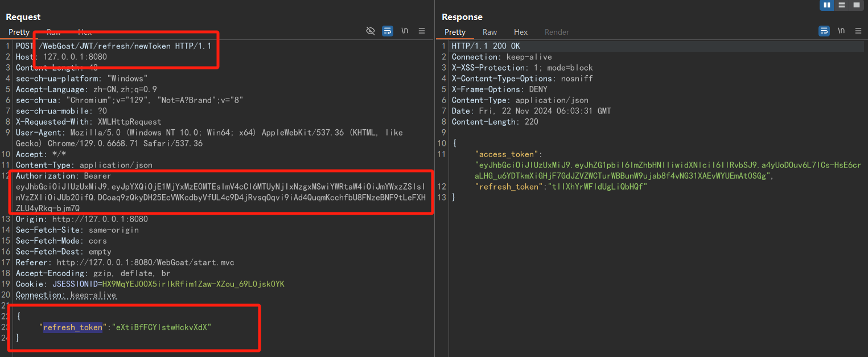Image resolution: width=868 pixels, height=357 pixels.
Task: Click the Sec-Fetch-Site: same-origin header
Action: point(77,230)
